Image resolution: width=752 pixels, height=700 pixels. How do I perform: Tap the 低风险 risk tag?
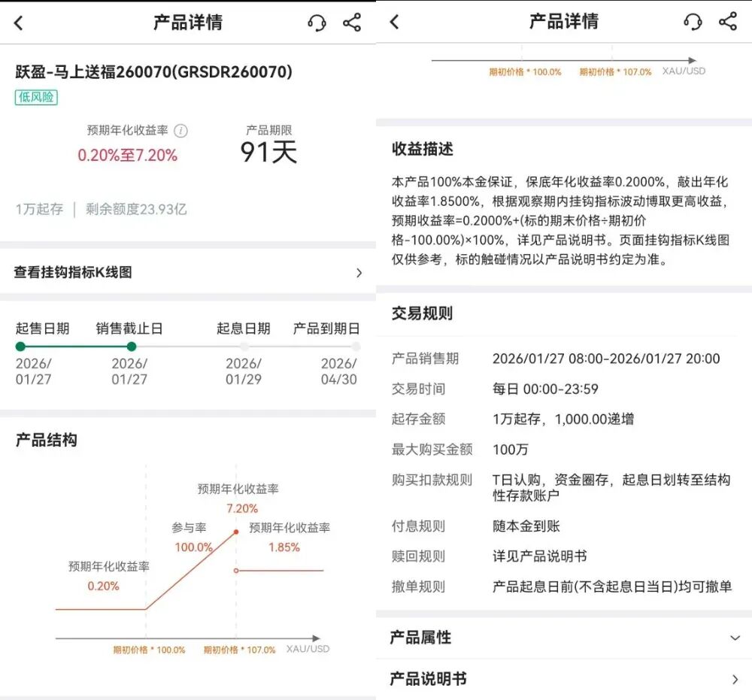(36, 98)
